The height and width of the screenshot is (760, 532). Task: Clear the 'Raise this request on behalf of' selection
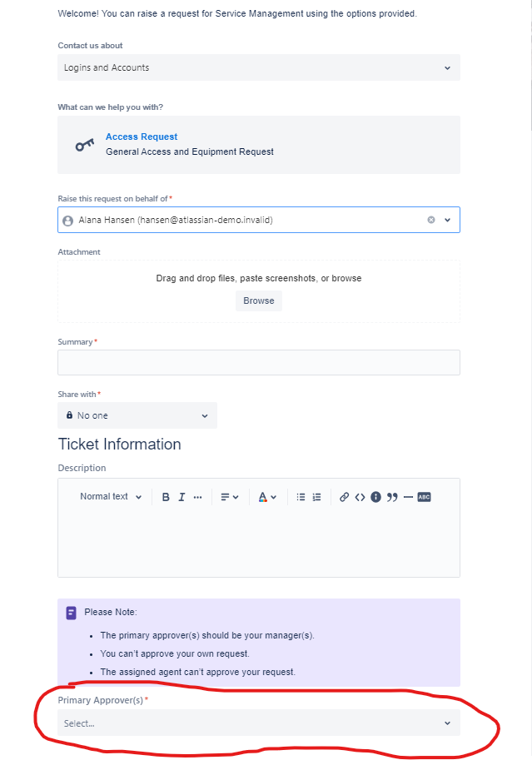tap(430, 220)
